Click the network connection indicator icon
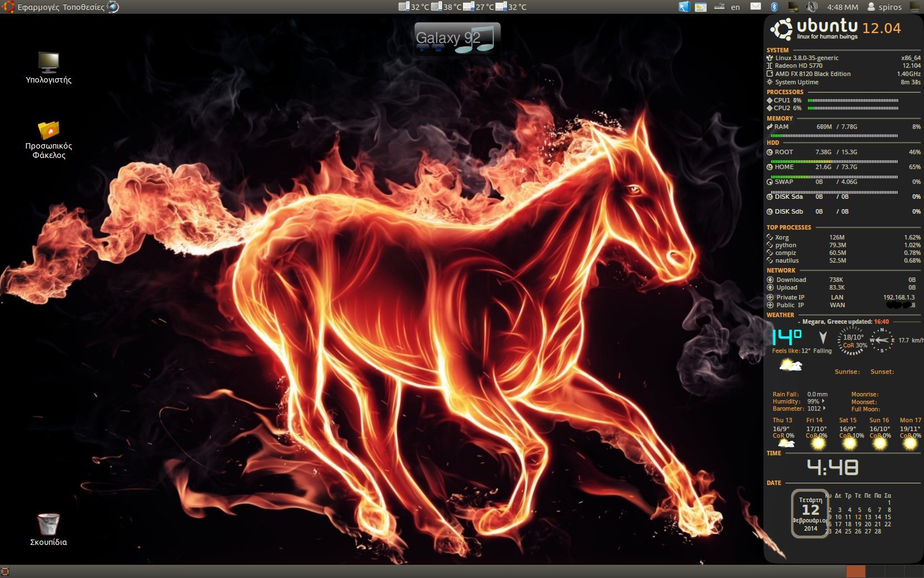The height and width of the screenshot is (578, 924). [x=793, y=7]
